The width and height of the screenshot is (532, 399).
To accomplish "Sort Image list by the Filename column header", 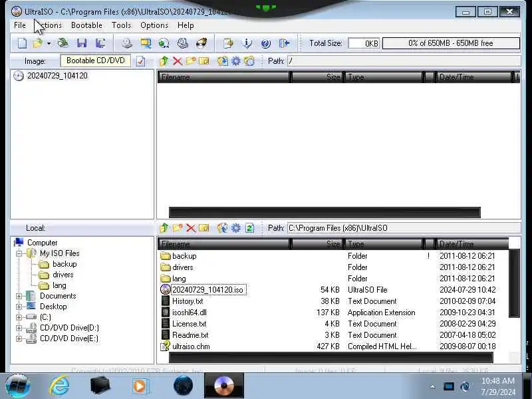I will [x=224, y=77].
